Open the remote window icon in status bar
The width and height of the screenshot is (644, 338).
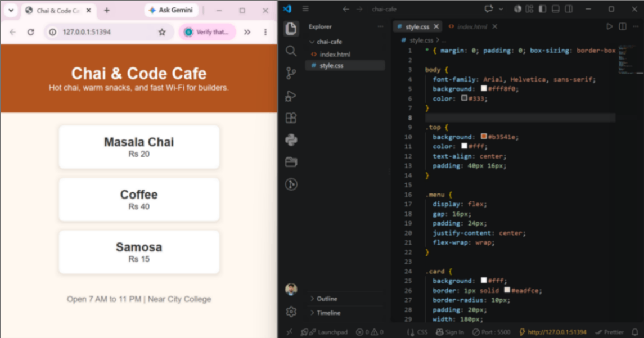click(x=290, y=332)
